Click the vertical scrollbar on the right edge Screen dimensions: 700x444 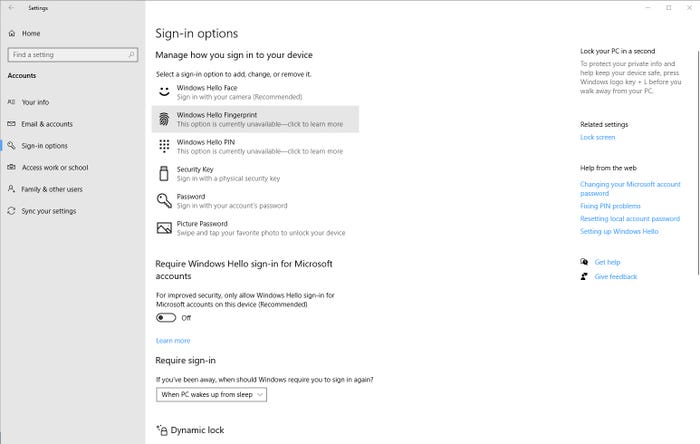[697, 163]
